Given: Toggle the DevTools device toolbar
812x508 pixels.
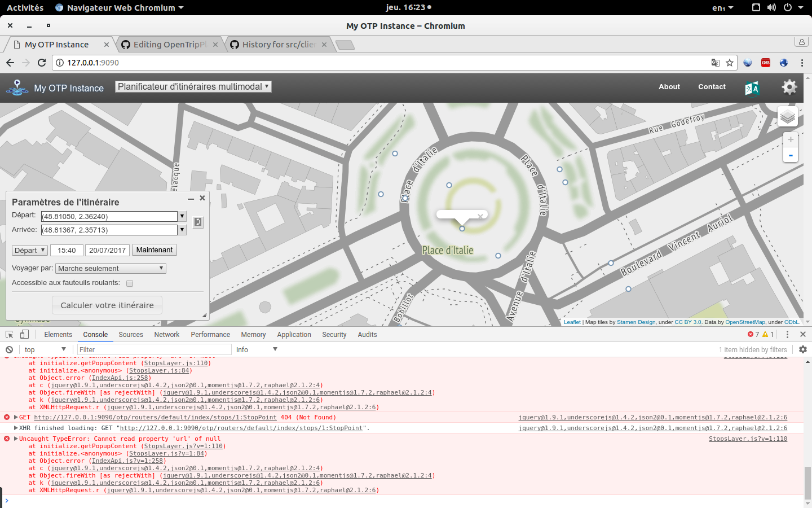Looking at the screenshot, I should tap(24, 334).
